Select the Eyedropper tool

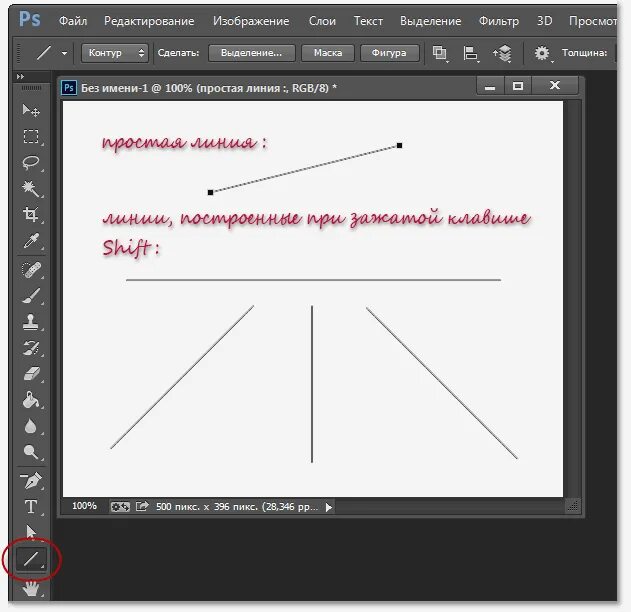coord(31,241)
